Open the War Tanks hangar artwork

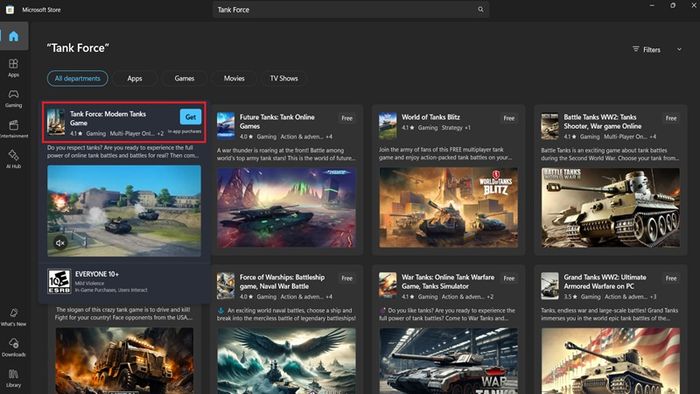coord(449,361)
